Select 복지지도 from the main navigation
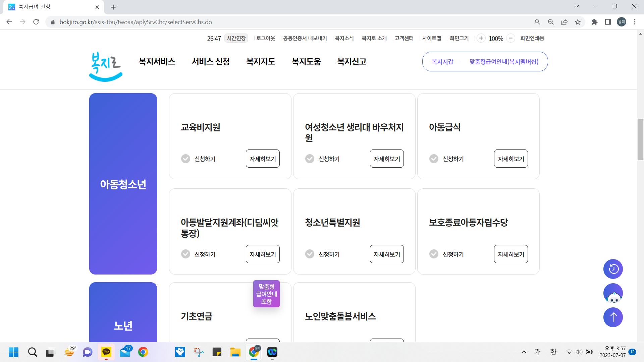The width and height of the screenshot is (644, 362). (x=261, y=61)
